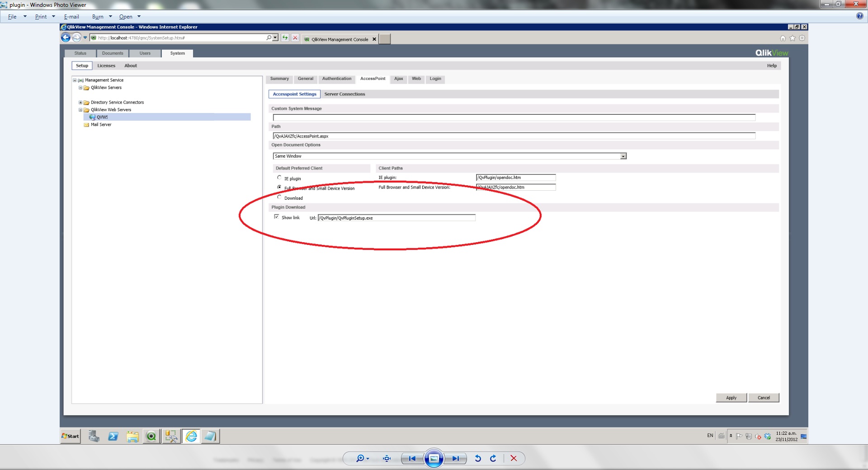Image resolution: width=868 pixels, height=470 pixels.
Task: Expand Directory Service Connectors tree node
Action: pos(80,103)
